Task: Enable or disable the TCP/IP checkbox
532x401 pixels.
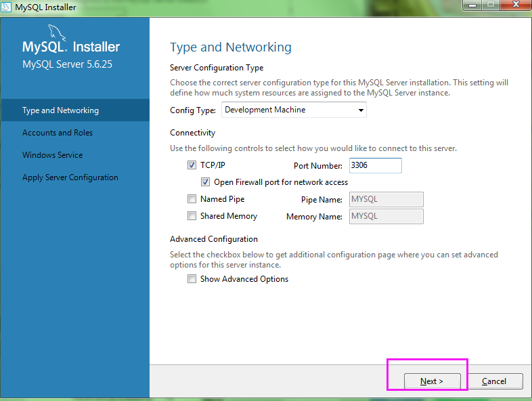Action: point(192,165)
